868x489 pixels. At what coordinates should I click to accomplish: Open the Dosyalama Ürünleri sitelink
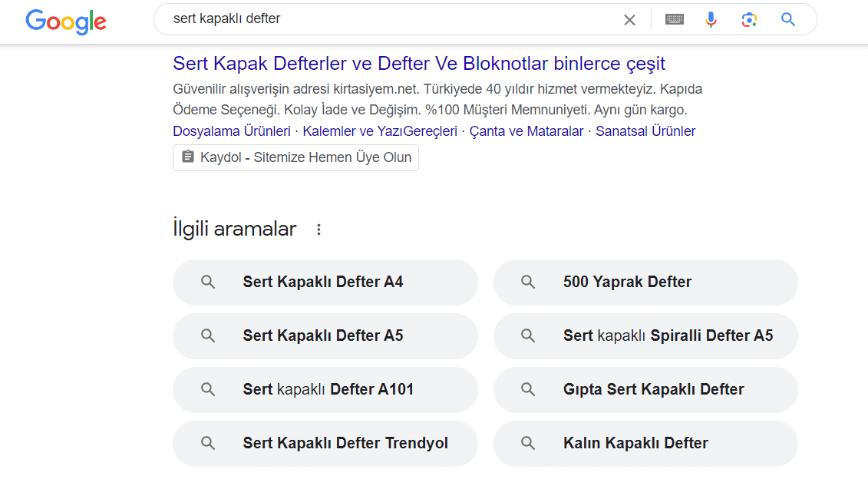point(231,131)
